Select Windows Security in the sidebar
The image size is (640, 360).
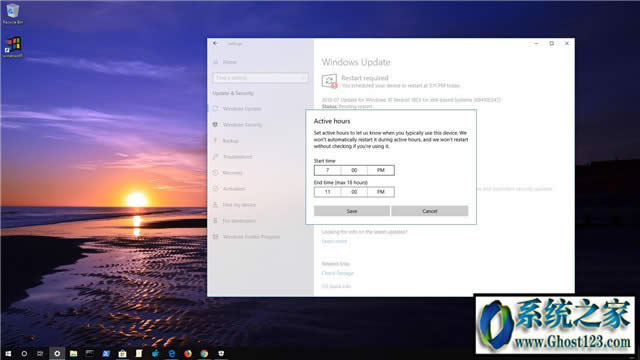242,124
